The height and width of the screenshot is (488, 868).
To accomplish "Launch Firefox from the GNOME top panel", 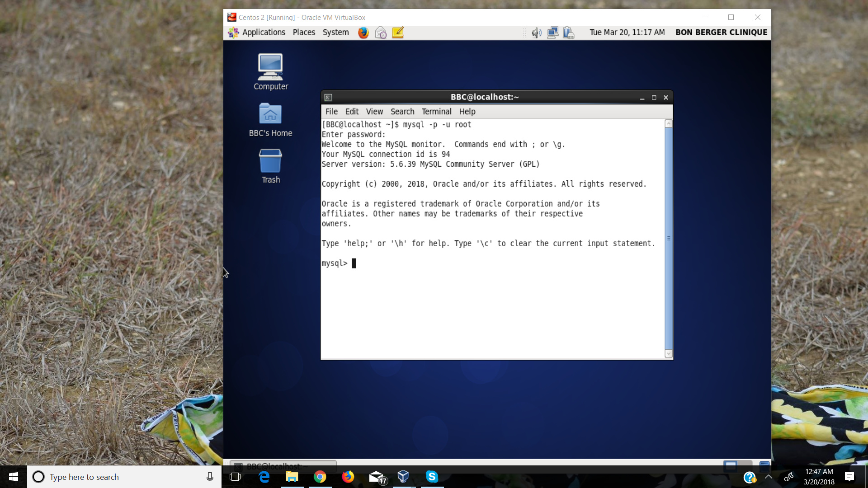I will click(x=363, y=33).
